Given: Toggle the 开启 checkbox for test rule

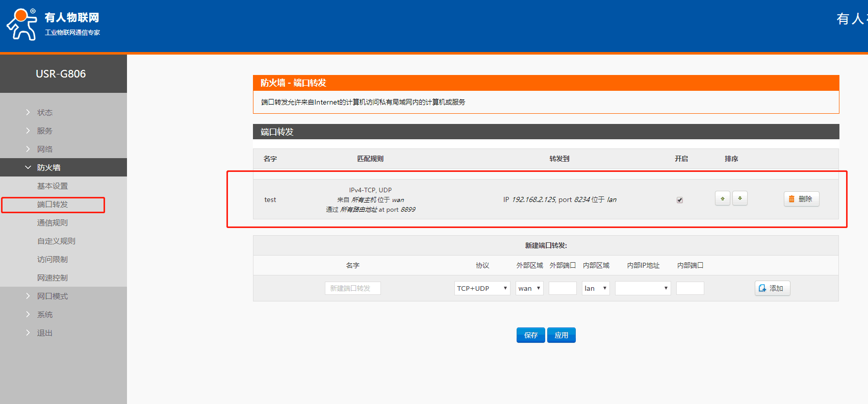Looking at the screenshot, I should coord(679,200).
